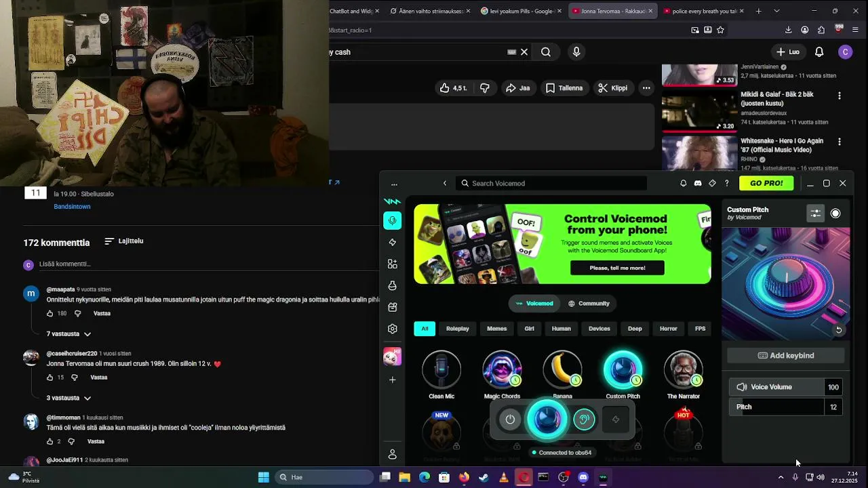The image size is (868, 488).
Task: Open the Soundboard lightning icon in the Voicemod sidebar
Action: (392, 242)
